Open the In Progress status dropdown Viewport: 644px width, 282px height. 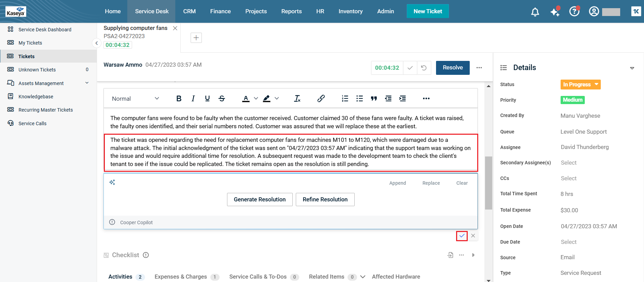coord(580,84)
